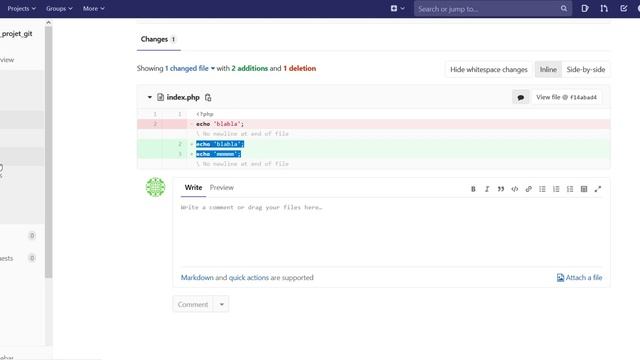The image size is (640, 360).
Task: Click the index.php file name
Action: point(183,98)
